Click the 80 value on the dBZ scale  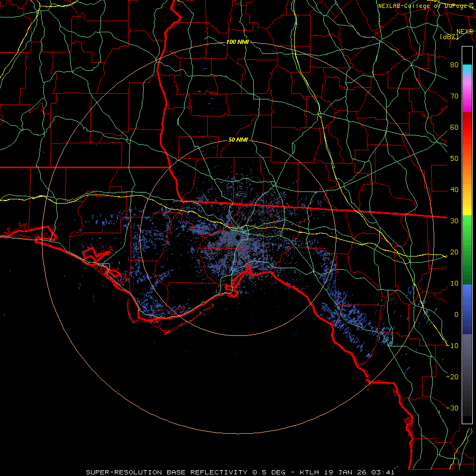(454, 65)
